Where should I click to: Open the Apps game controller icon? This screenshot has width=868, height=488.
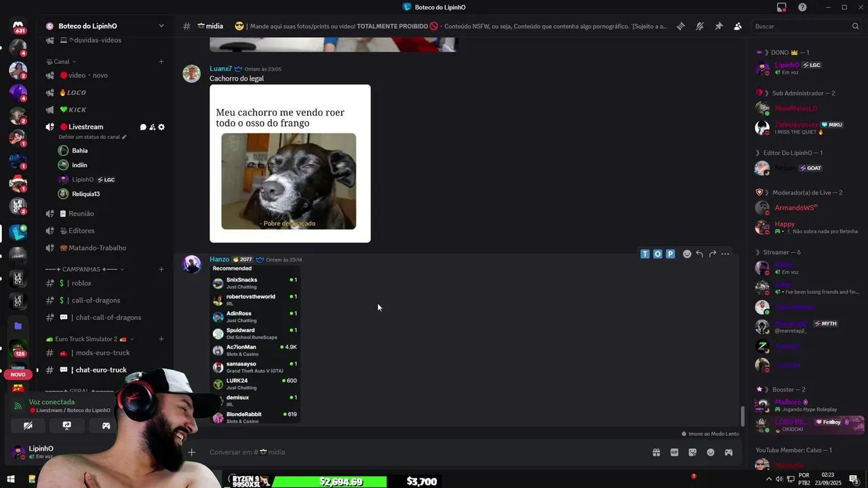(x=728, y=452)
